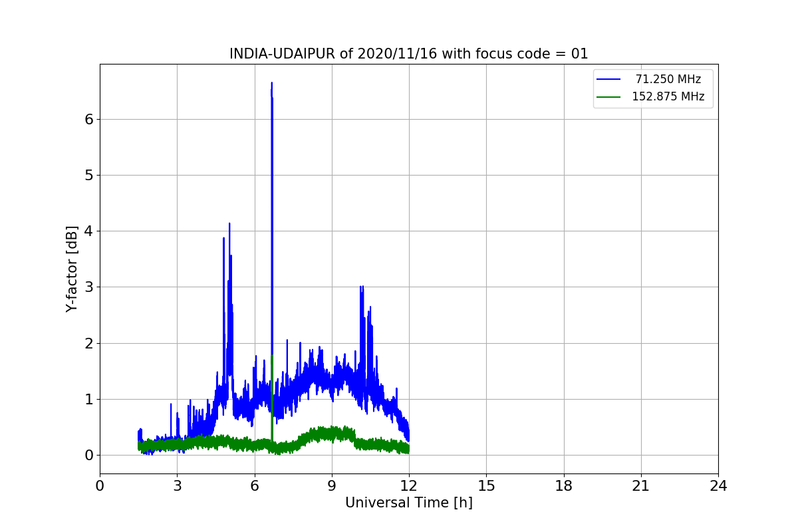Click x-axis tick label 18
798x532 pixels.
(x=564, y=486)
